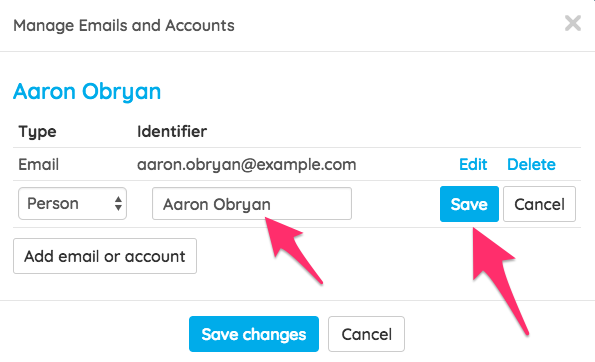The width and height of the screenshot is (595, 362).
Task: Cancel the new Person row entry
Action: (x=539, y=204)
